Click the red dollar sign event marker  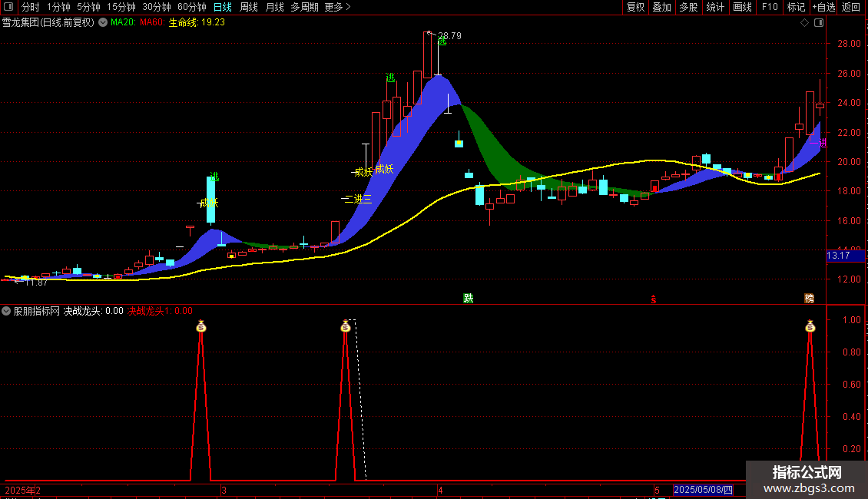654,299
